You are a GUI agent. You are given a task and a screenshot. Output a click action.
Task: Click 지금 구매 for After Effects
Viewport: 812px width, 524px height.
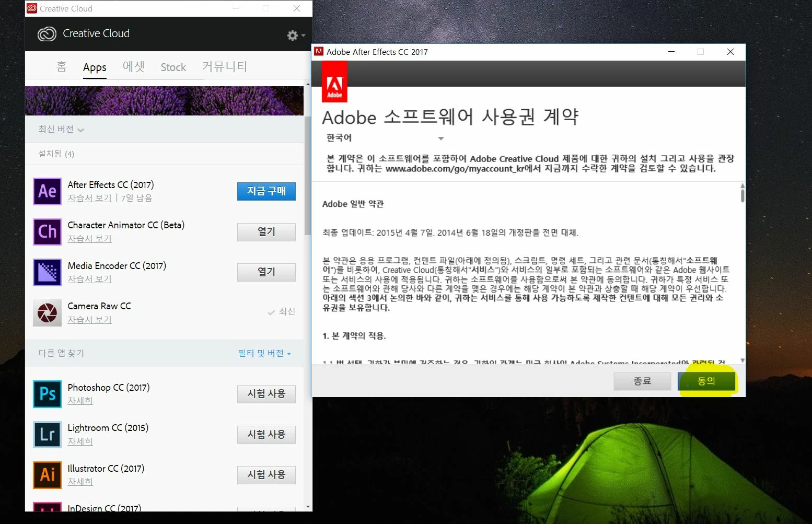(x=266, y=191)
